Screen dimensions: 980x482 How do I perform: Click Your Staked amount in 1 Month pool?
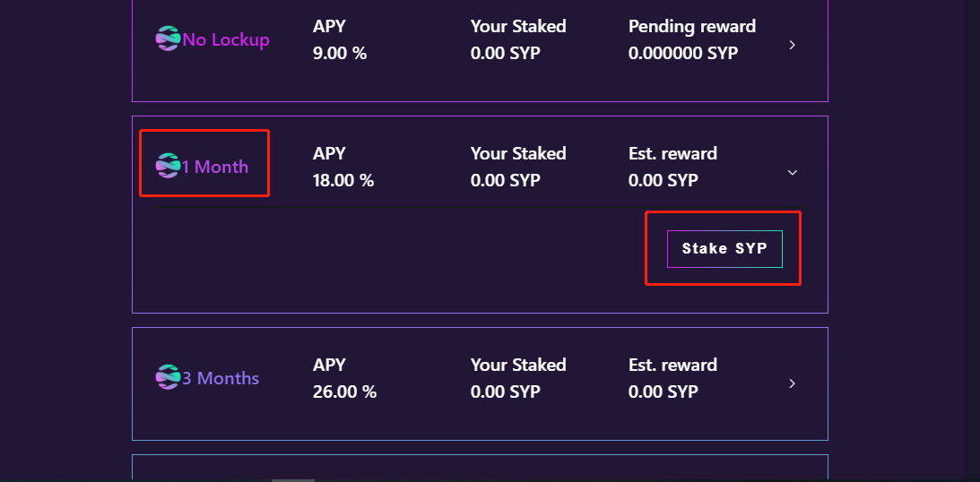pyautogui.click(x=505, y=180)
